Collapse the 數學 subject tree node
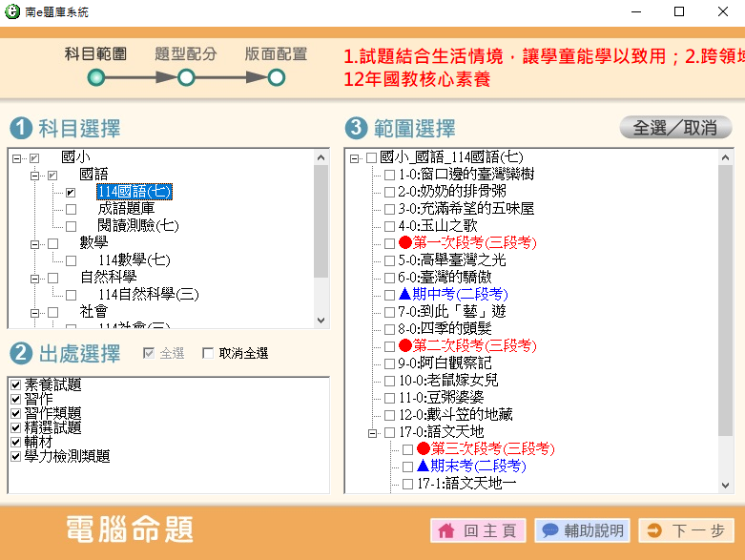This screenshot has width=745, height=560. click(36, 243)
